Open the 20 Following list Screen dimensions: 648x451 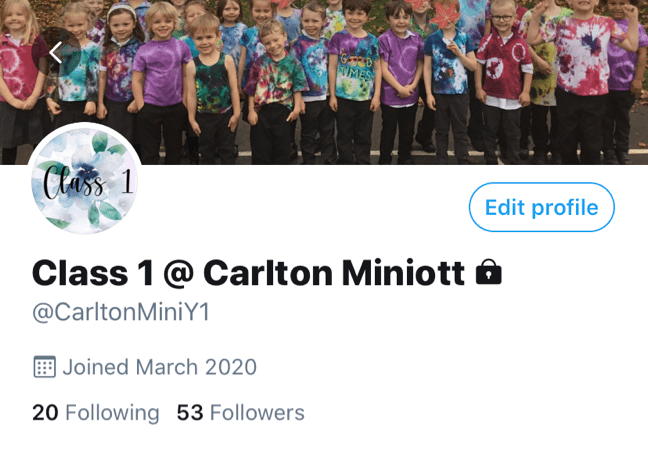(96, 413)
